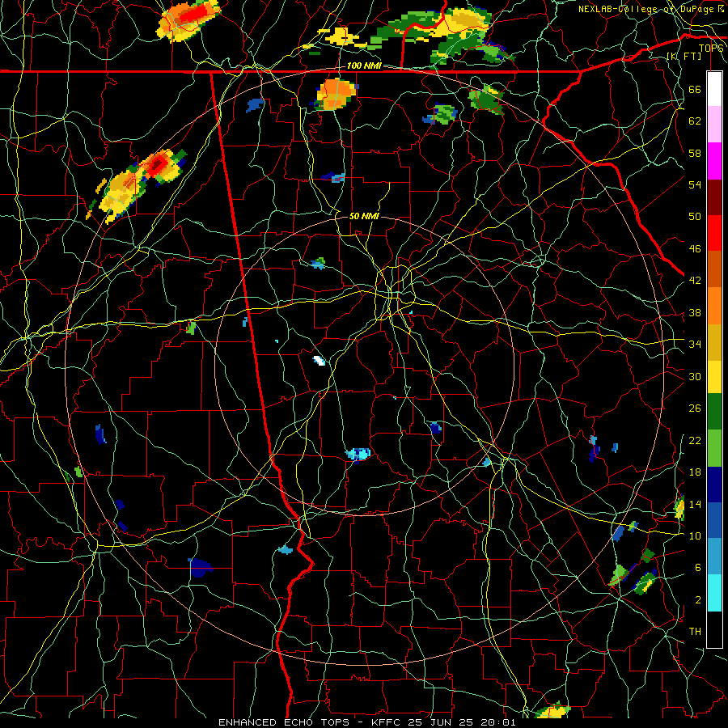The image size is (728, 728).
Task: Click legend value 58
Action: click(695, 153)
